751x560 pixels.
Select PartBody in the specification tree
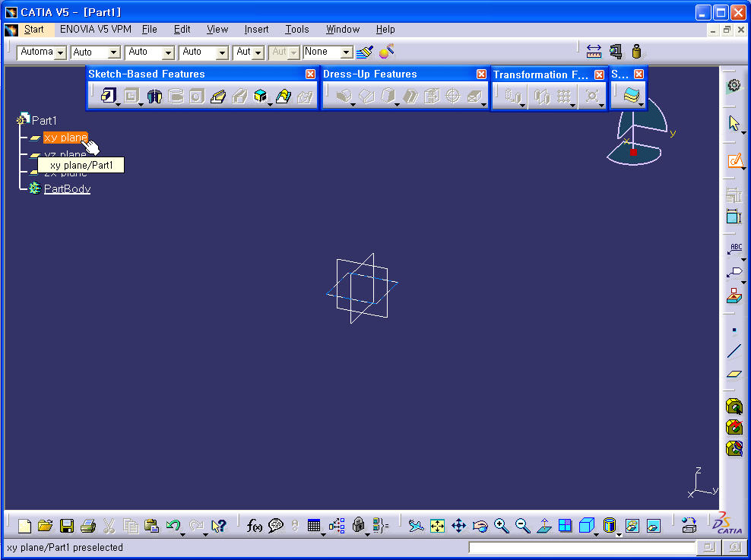tap(67, 188)
